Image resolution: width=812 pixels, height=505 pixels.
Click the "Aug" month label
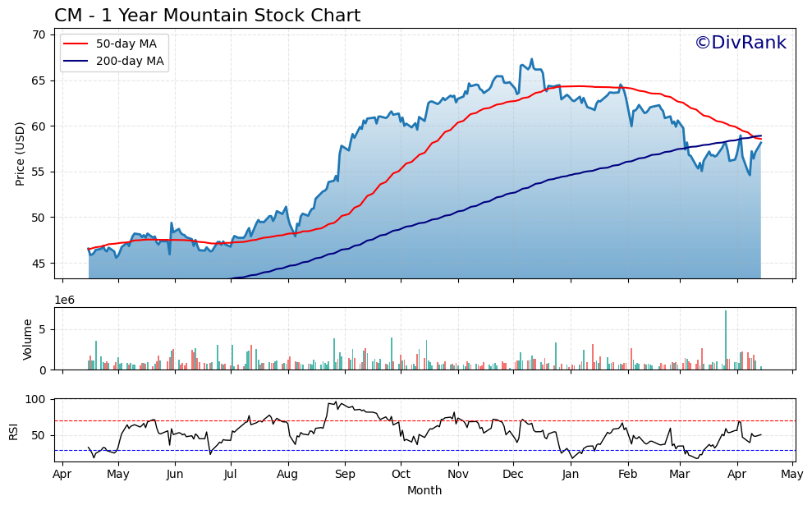(x=287, y=475)
